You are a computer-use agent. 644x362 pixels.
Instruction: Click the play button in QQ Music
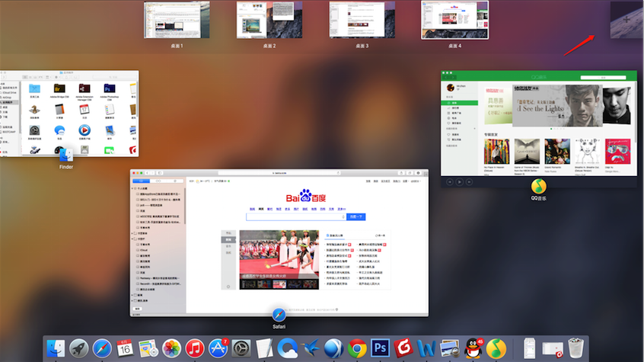click(x=460, y=182)
